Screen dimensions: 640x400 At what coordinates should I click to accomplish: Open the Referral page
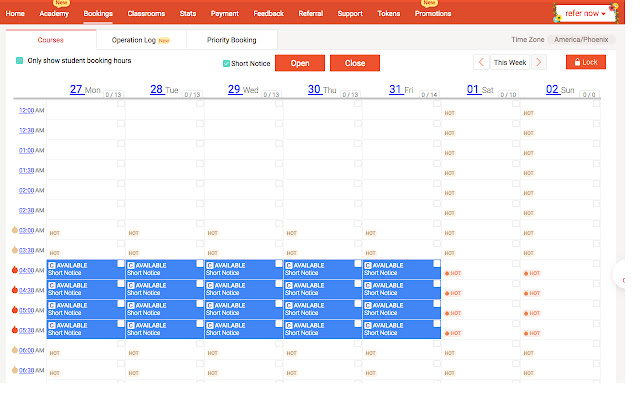[x=311, y=13]
